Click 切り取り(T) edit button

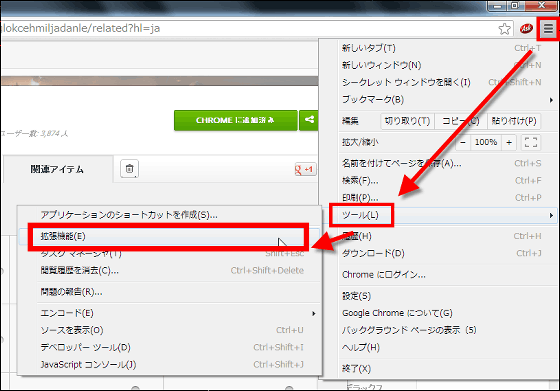tap(407, 121)
